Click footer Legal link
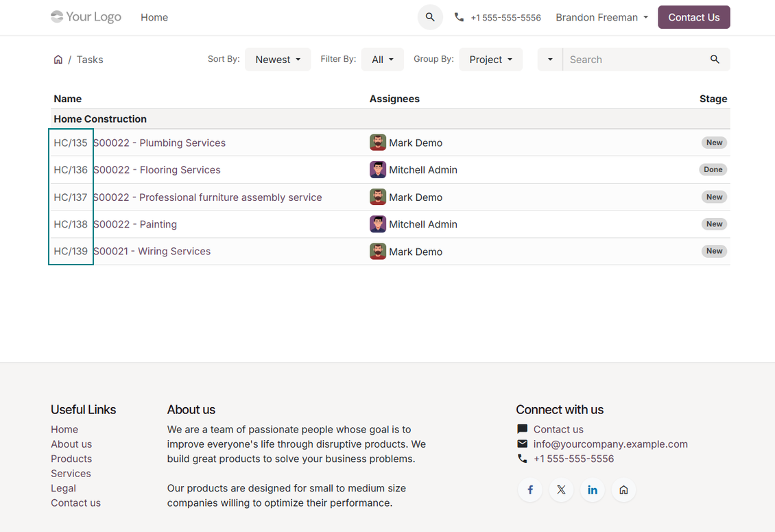775x532 pixels. click(x=63, y=488)
